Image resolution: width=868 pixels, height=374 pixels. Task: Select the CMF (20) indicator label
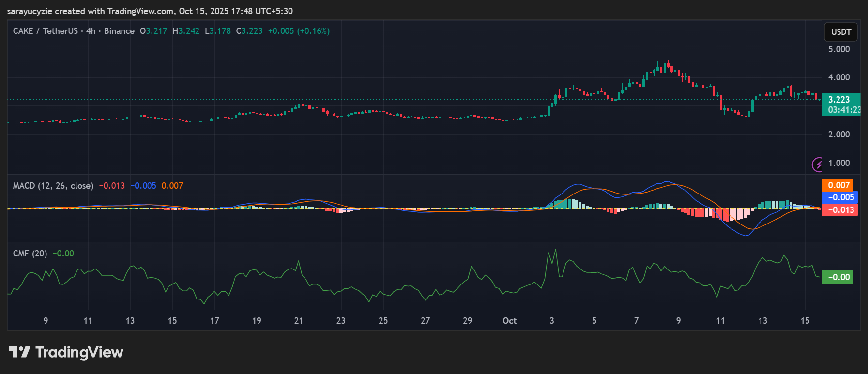pyautogui.click(x=30, y=254)
